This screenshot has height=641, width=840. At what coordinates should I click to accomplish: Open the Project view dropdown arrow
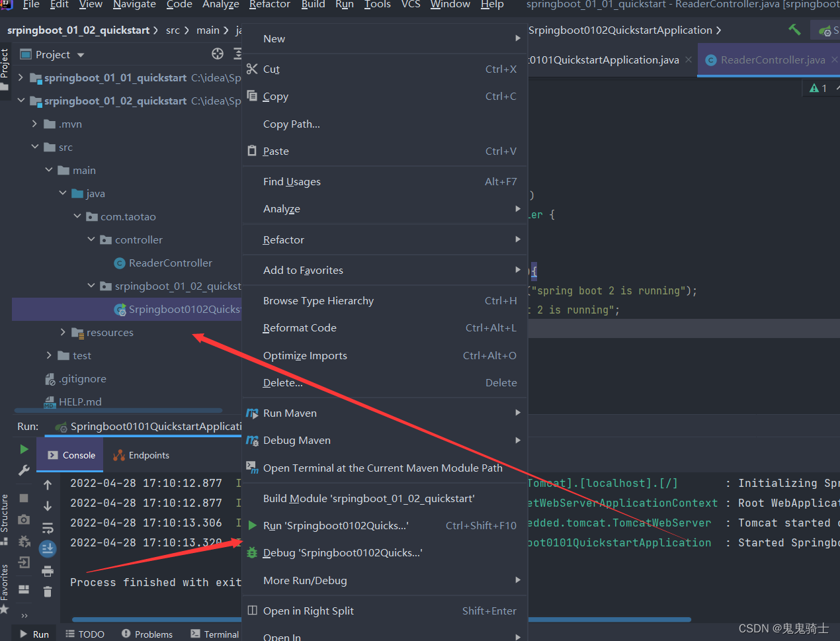tap(81, 55)
